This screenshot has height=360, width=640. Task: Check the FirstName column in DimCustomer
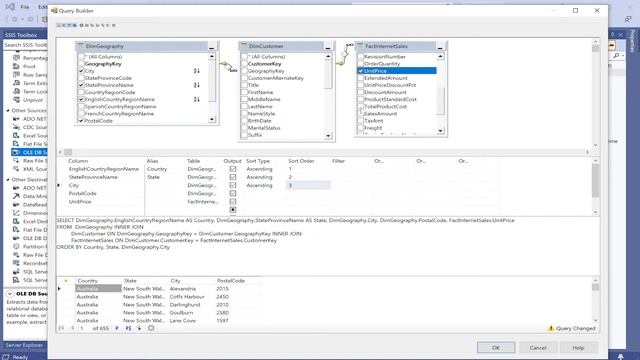click(244, 92)
